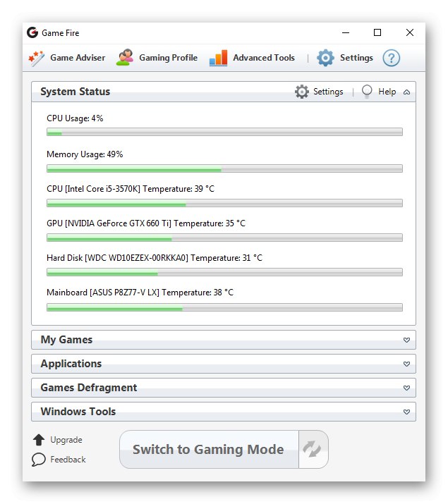Image resolution: width=448 pixels, height=504 pixels.
Task: Open the Gaming Profile menu
Action: pyautogui.click(x=168, y=58)
